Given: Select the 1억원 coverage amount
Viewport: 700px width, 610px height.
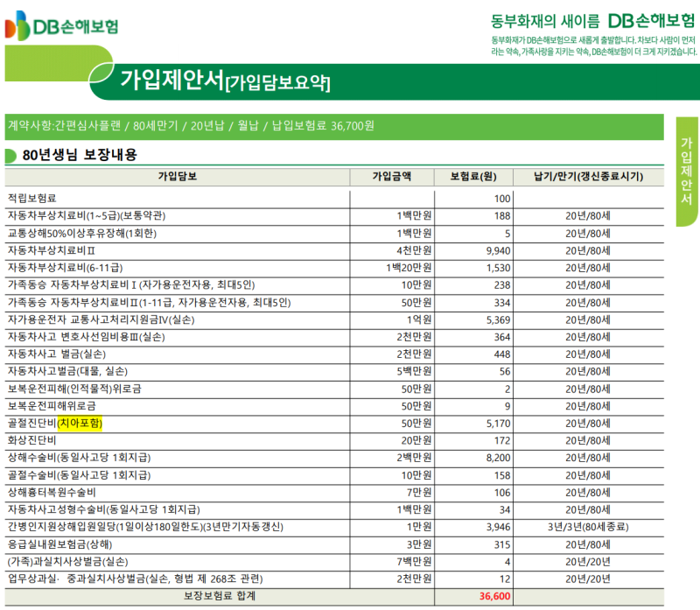Looking at the screenshot, I should click(x=419, y=319).
